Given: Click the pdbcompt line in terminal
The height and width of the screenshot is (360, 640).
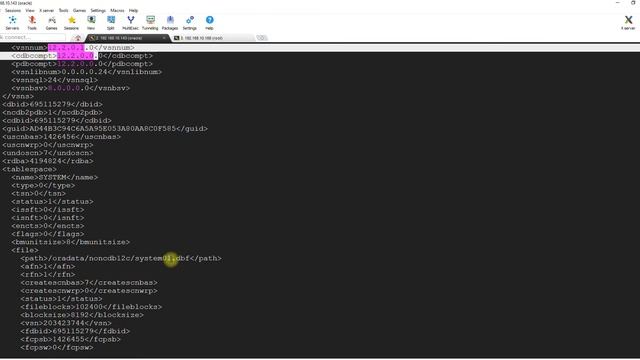Looking at the screenshot, I should point(82,64).
